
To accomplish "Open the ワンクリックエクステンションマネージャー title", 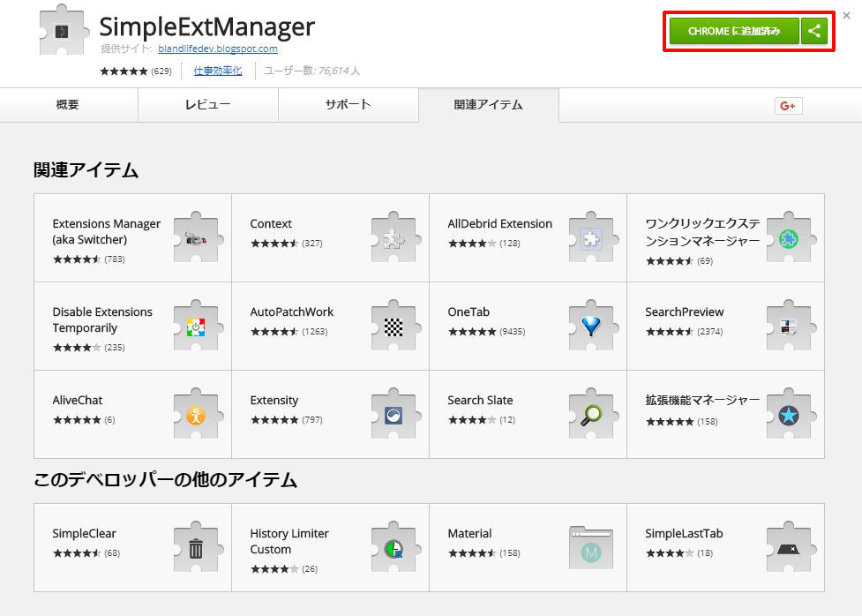I will [702, 232].
